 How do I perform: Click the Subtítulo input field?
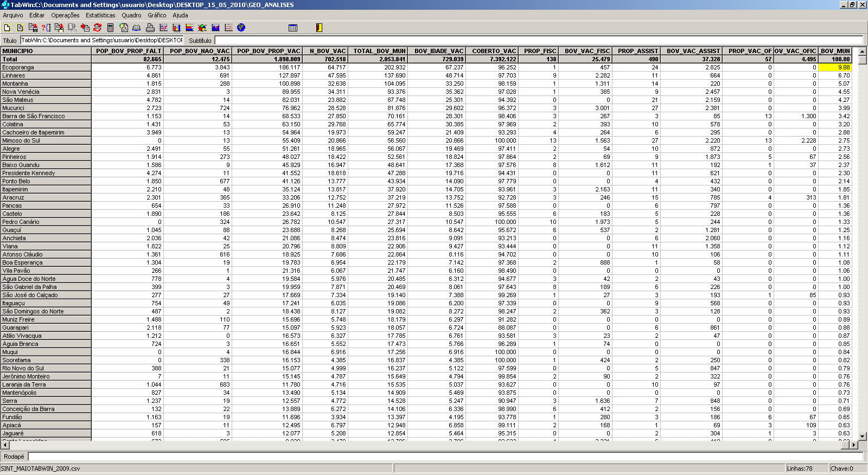coord(539,40)
